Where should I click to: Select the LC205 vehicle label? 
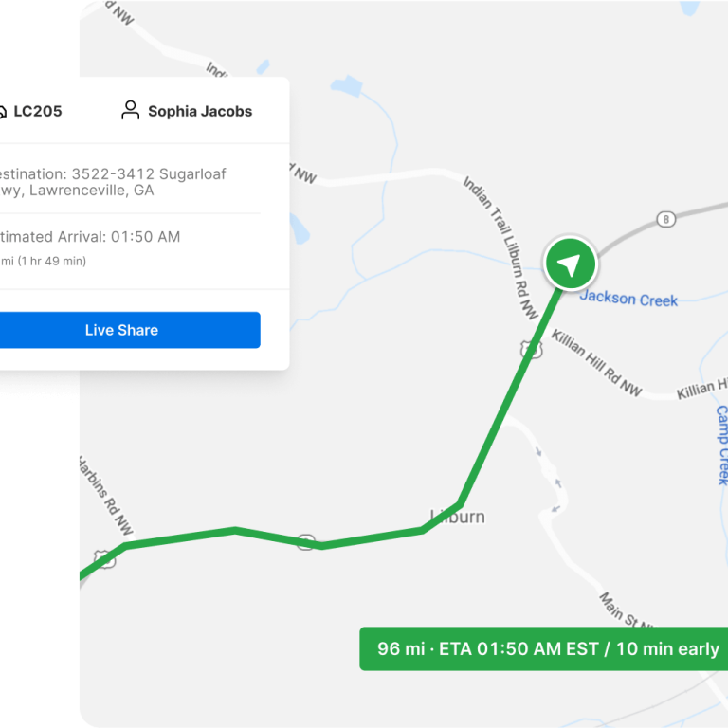coord(38,112)
